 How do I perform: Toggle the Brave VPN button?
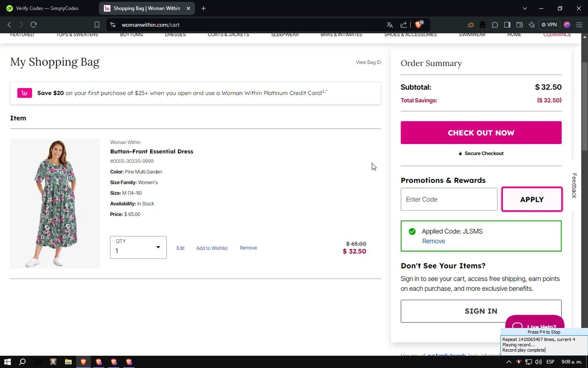pos(549,25)
